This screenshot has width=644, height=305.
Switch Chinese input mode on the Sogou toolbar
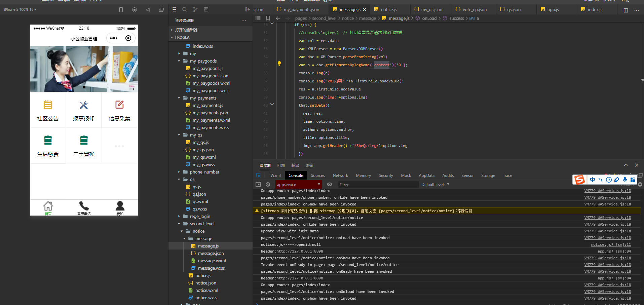pyautogui.click(x=593, y=180)
